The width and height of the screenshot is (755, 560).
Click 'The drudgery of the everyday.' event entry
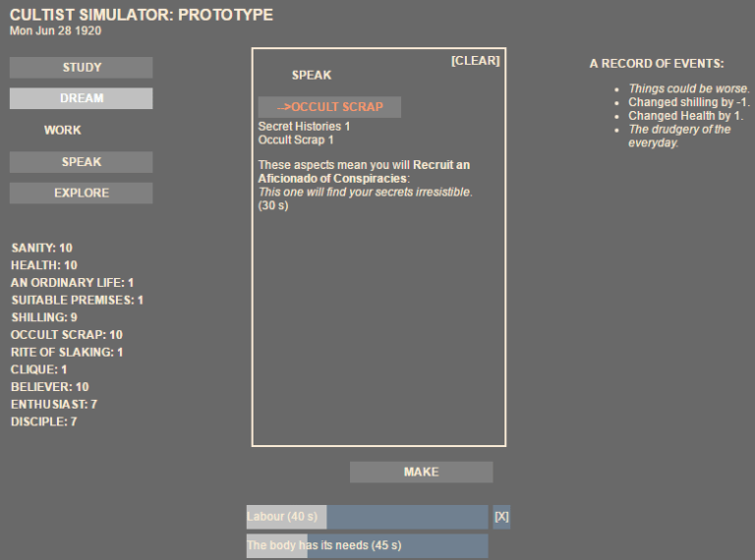pos(679,136)
